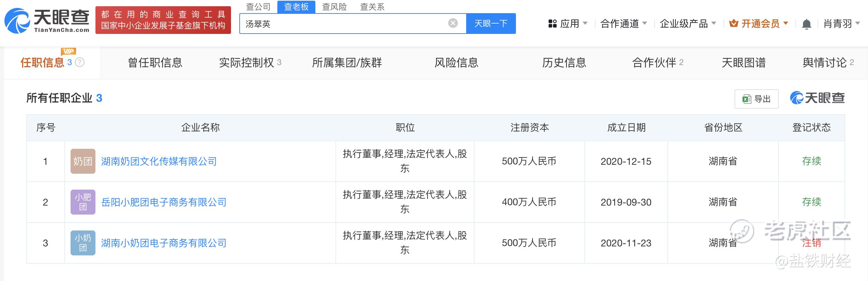
Task: Click the 小奶团 company logo thumbnail
Action: [x=83, y=243]
